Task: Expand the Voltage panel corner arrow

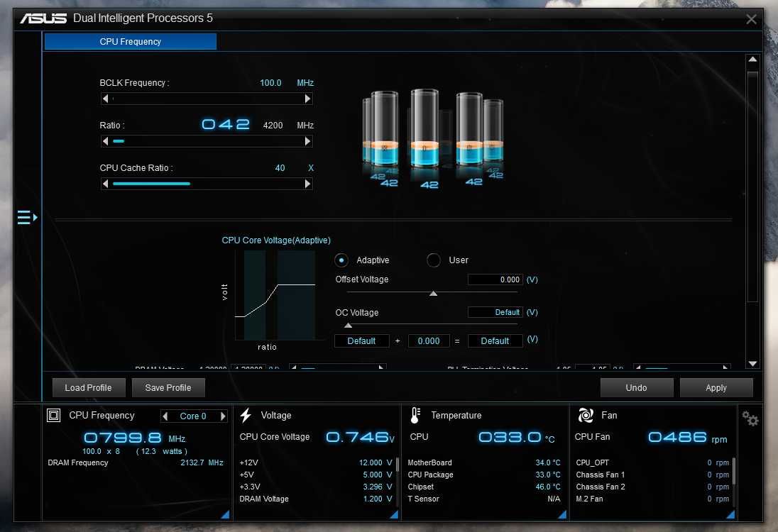Action: tap(394, 514)
